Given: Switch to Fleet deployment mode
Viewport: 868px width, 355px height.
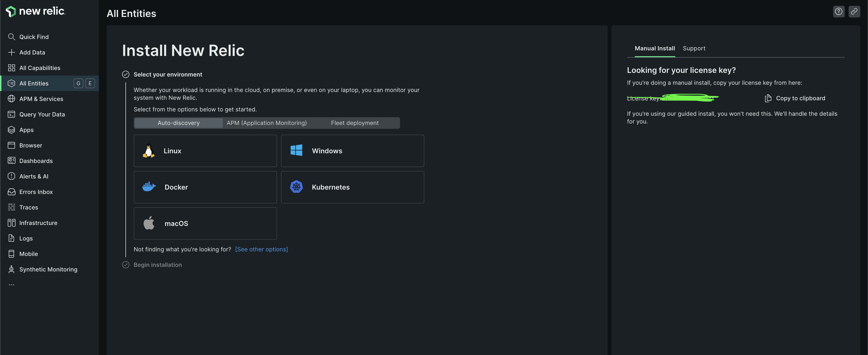Looking at the screenshot, I should coord(355,123).
